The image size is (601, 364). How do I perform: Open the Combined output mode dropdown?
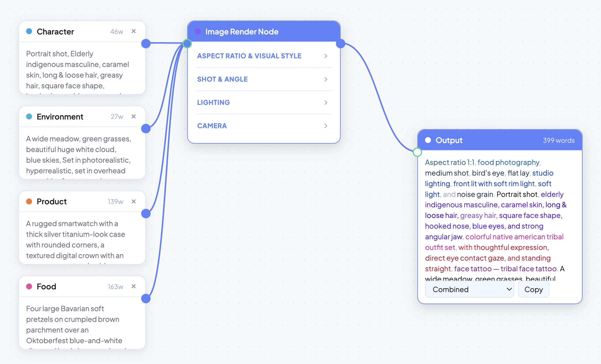point(470,289)
